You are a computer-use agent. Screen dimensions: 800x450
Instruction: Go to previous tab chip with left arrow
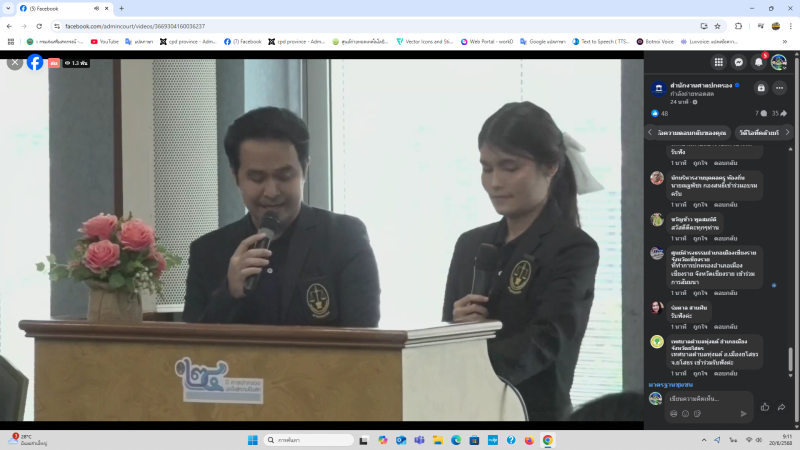650,132
